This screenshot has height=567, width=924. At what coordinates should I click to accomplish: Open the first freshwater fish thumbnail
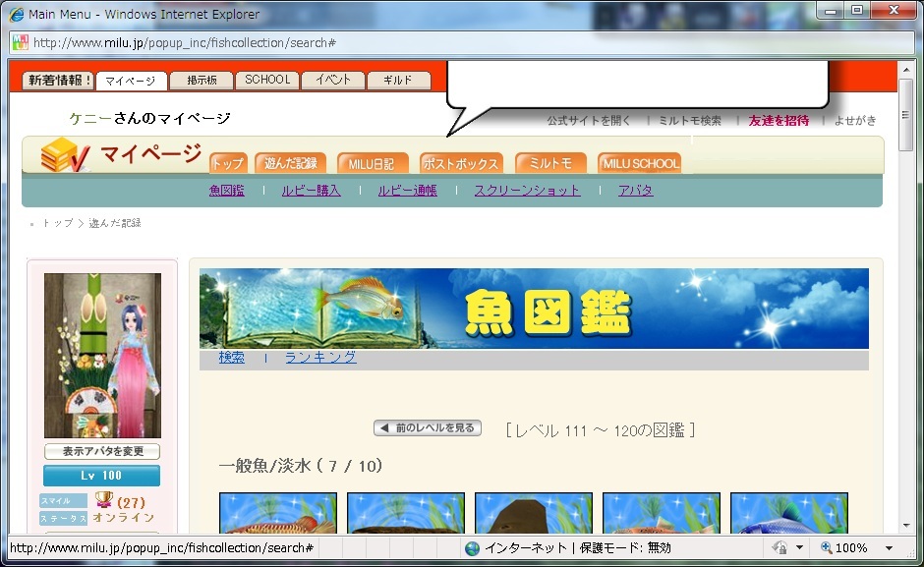278,513
